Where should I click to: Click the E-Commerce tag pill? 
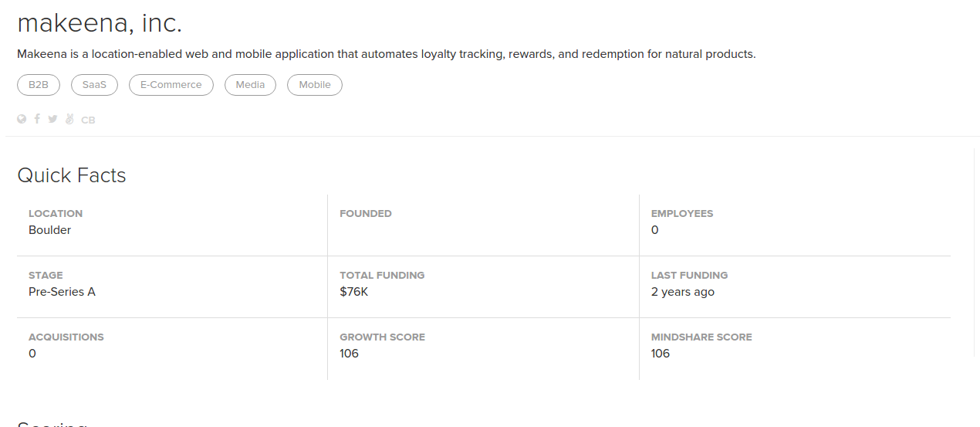click(171, 85)
